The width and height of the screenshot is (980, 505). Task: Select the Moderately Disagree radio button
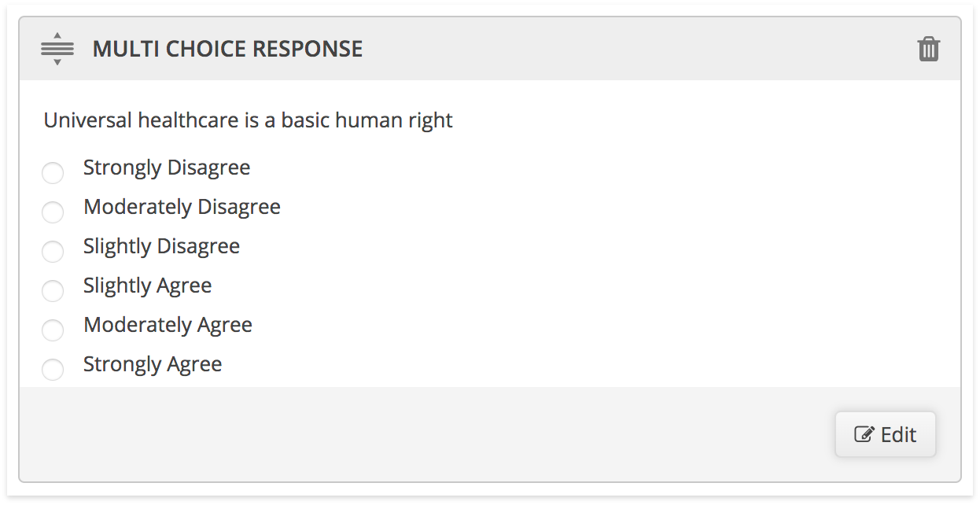pyautogui.click(x=53, y=212)
